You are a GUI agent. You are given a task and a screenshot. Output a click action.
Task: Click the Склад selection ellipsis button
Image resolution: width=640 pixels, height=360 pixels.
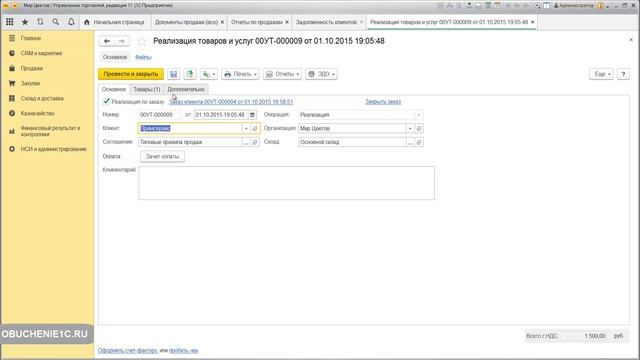coord(410,142)
